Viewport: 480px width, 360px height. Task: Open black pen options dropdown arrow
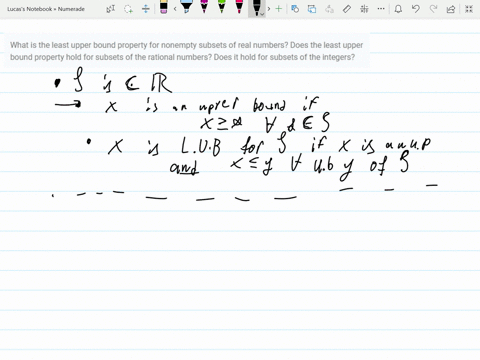[262, 14]
